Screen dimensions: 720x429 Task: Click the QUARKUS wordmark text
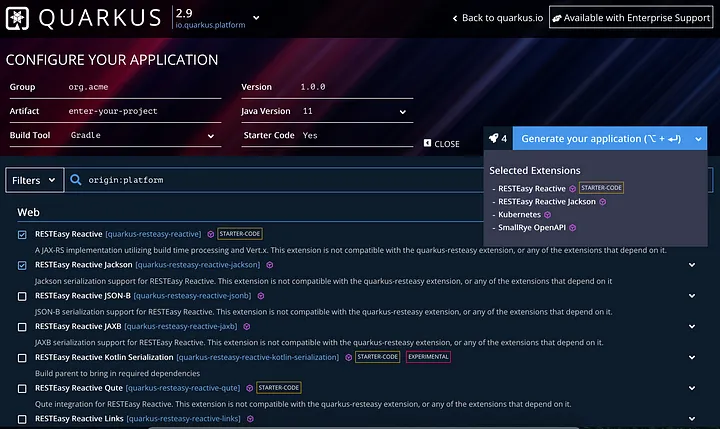click(x=100, y=18)
